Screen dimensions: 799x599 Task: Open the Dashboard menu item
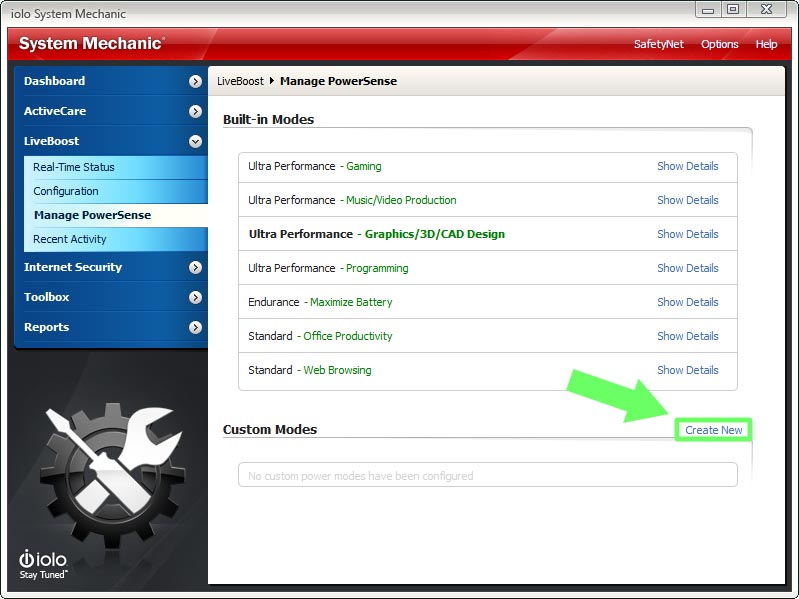coord(55,81)
